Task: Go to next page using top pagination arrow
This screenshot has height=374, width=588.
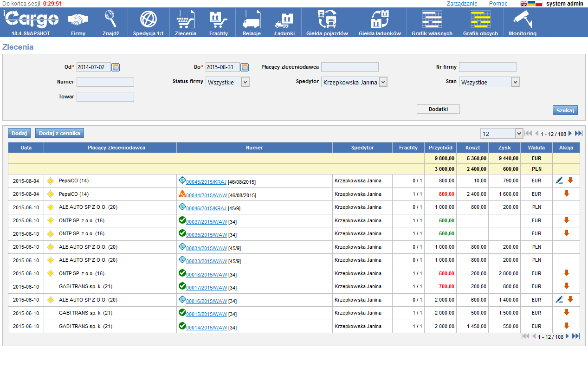Action: 570,134
